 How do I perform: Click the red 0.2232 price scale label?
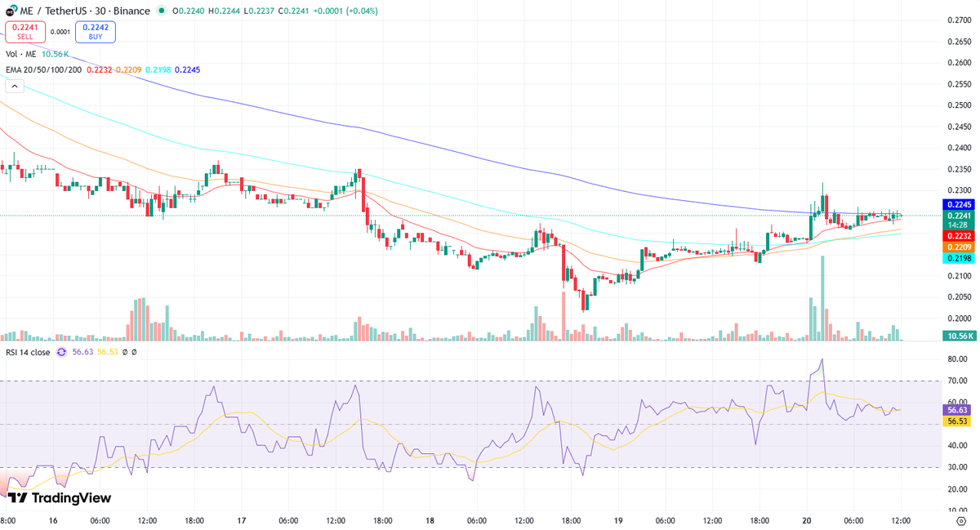click(x=958, y=235)
